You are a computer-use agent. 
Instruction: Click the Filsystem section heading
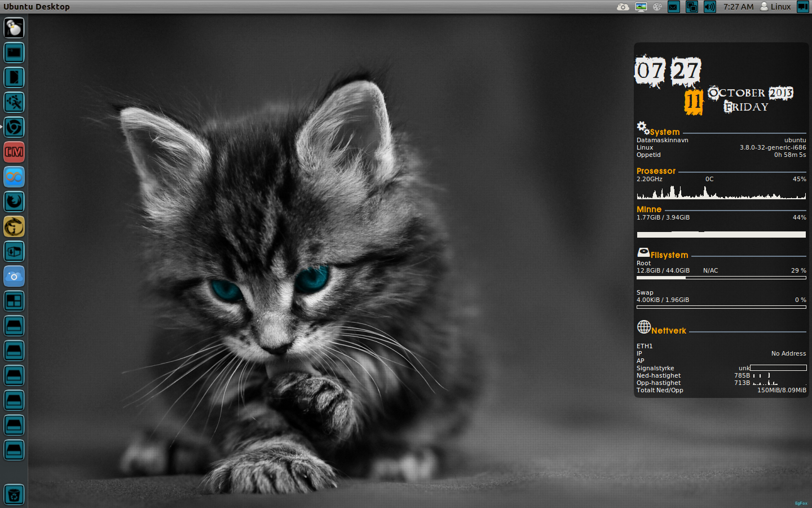669,255
